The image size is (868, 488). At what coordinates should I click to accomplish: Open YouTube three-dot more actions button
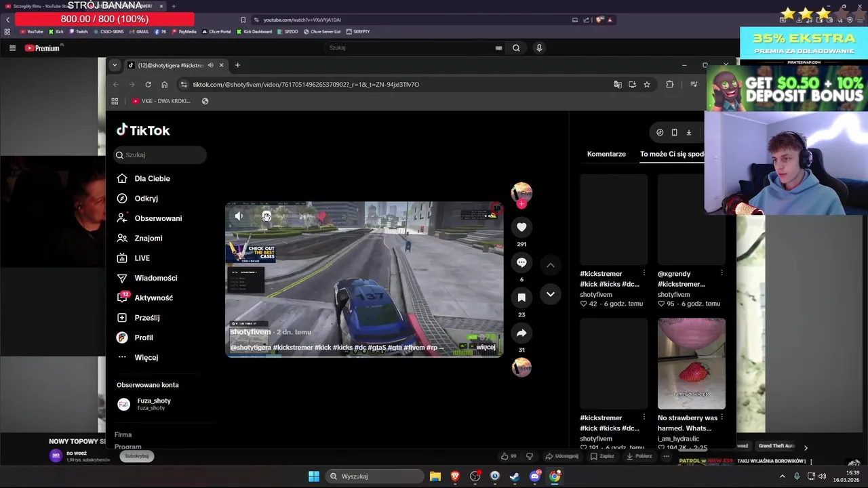pos(666,456)
